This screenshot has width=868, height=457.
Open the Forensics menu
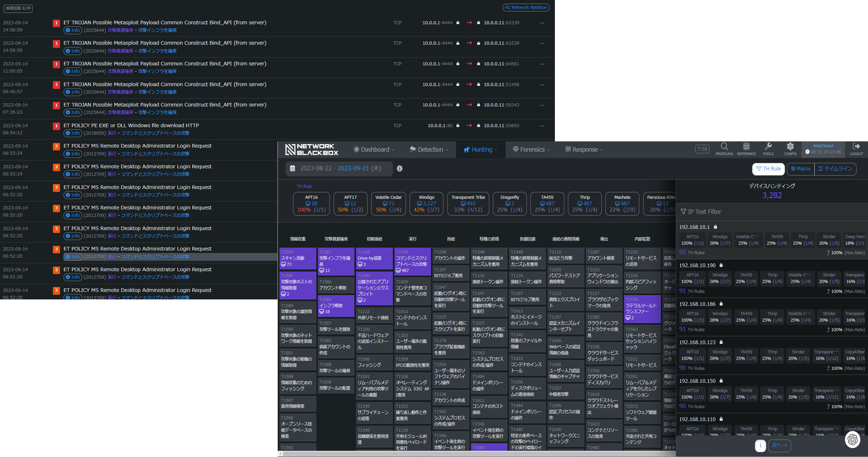click(531, 150)
